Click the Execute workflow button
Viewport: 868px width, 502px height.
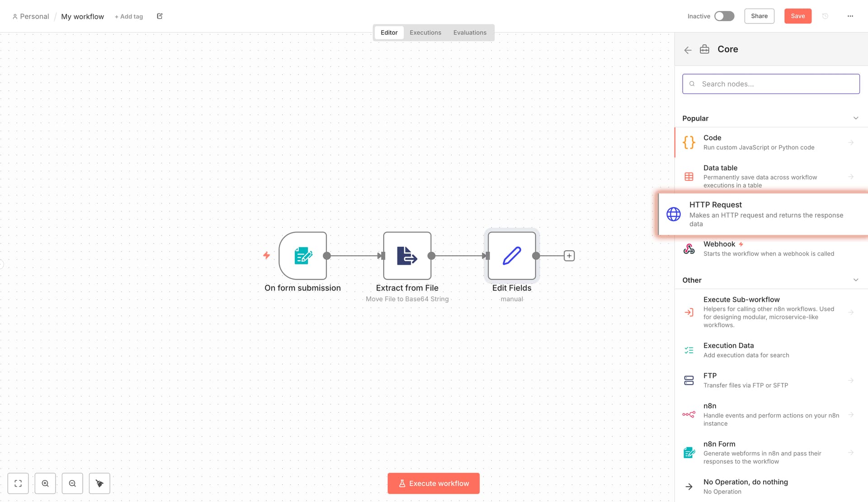tap(433, 483)
